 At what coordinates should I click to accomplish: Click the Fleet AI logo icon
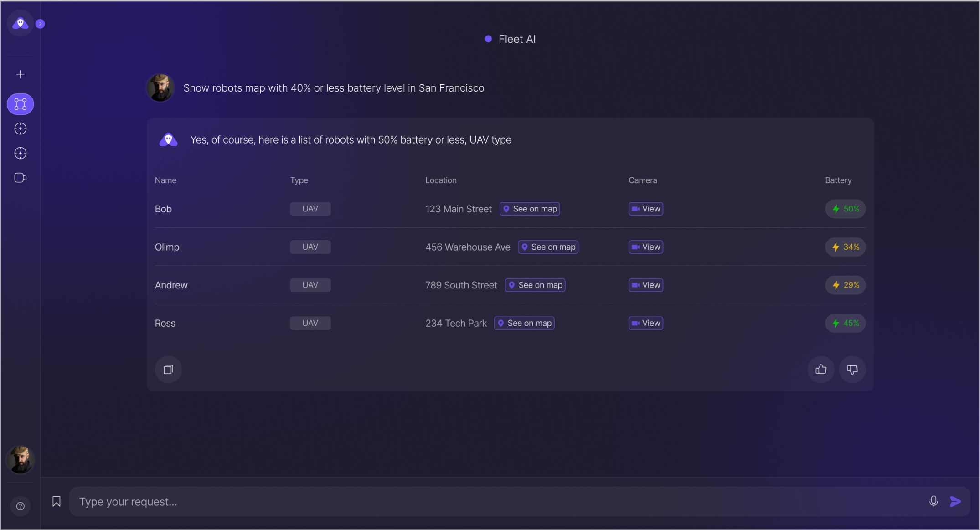[20, 23]
